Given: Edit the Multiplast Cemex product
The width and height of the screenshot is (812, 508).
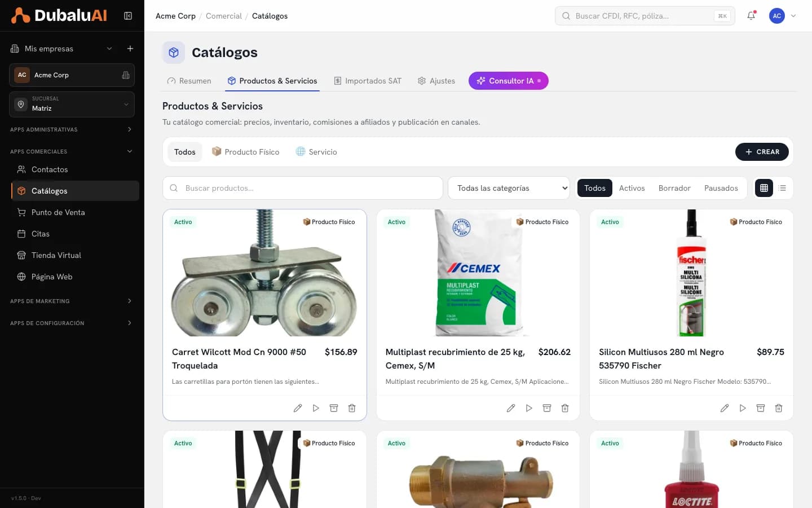Looking at the screenshot, I should (x=511, y=408).
